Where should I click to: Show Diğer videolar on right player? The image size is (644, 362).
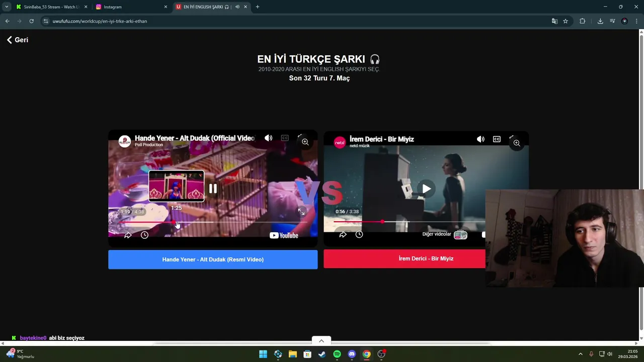(x=444, y=234)
